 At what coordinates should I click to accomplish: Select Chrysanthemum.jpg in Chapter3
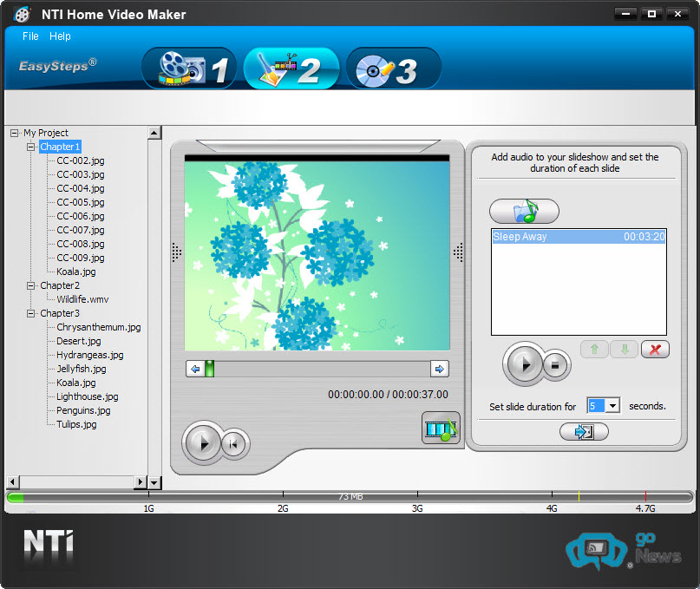pos(99,327)
